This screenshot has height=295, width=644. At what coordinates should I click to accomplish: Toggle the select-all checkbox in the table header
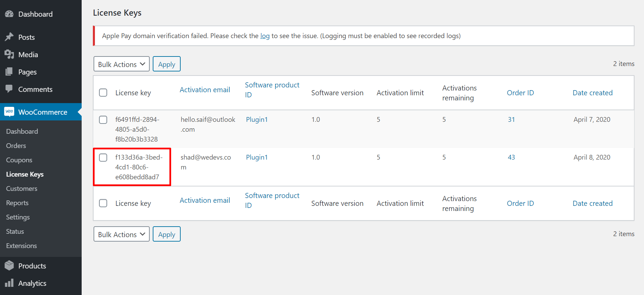(x=103, y=93)
